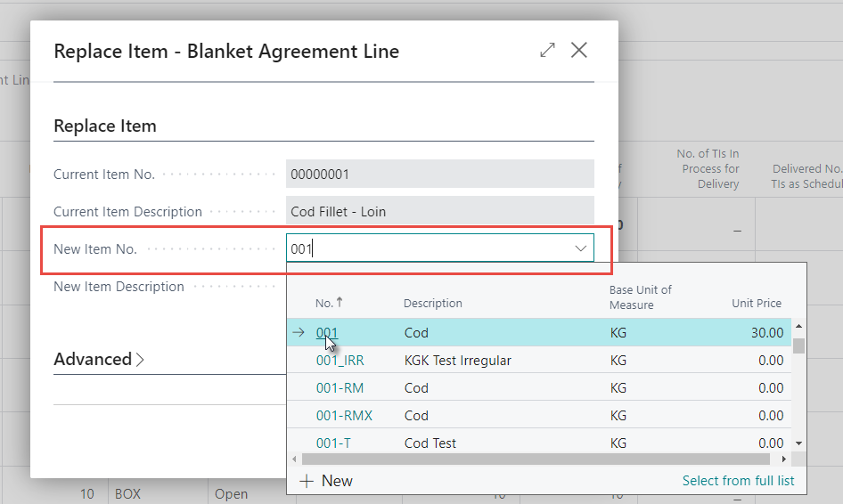Screen dimensions: 843x504
Task: Select item 001-T Cod Test
Action: pos(335,443)
